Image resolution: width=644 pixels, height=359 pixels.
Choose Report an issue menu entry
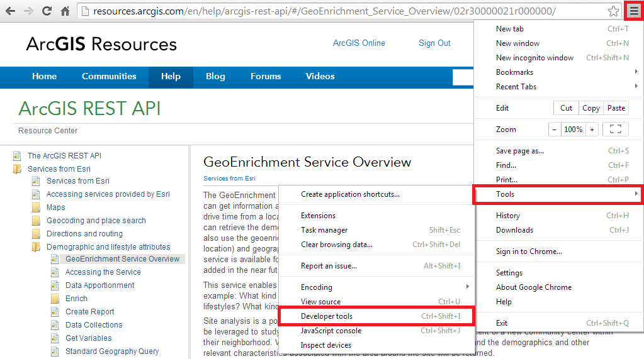(376, 266)
